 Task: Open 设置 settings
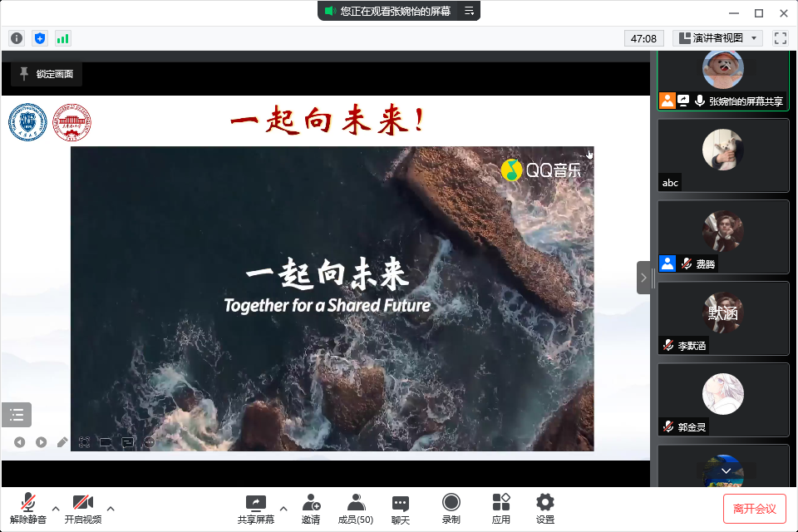(x=545, y=509)
